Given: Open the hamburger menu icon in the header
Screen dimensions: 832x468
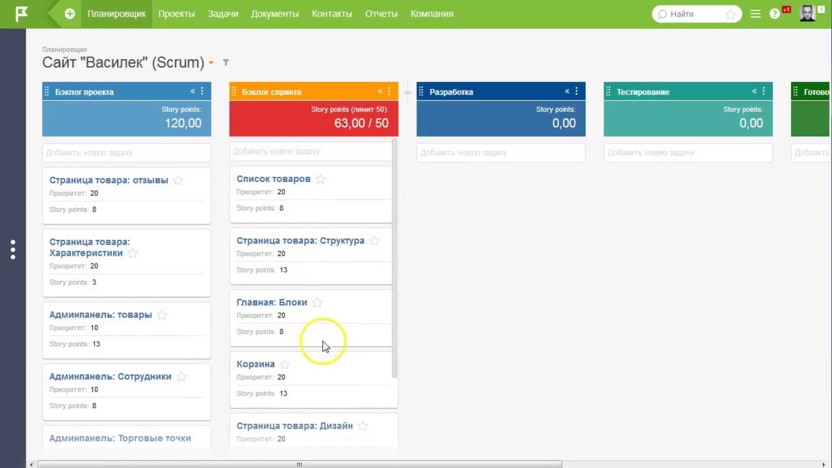Looking at the screenshot, I should click(x=756, y=14).
